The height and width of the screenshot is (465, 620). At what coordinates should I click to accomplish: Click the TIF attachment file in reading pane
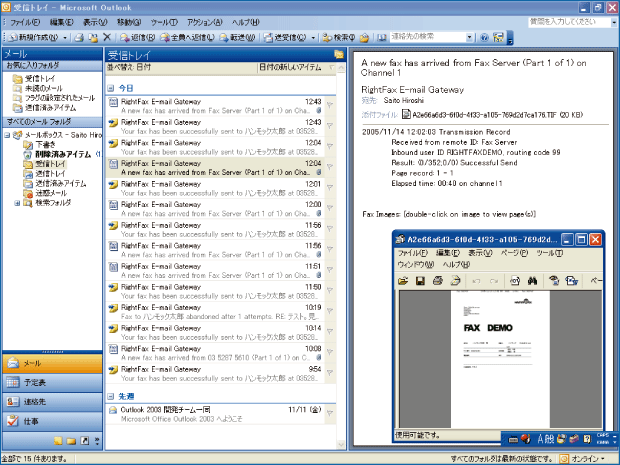click(x=492, y=115)
